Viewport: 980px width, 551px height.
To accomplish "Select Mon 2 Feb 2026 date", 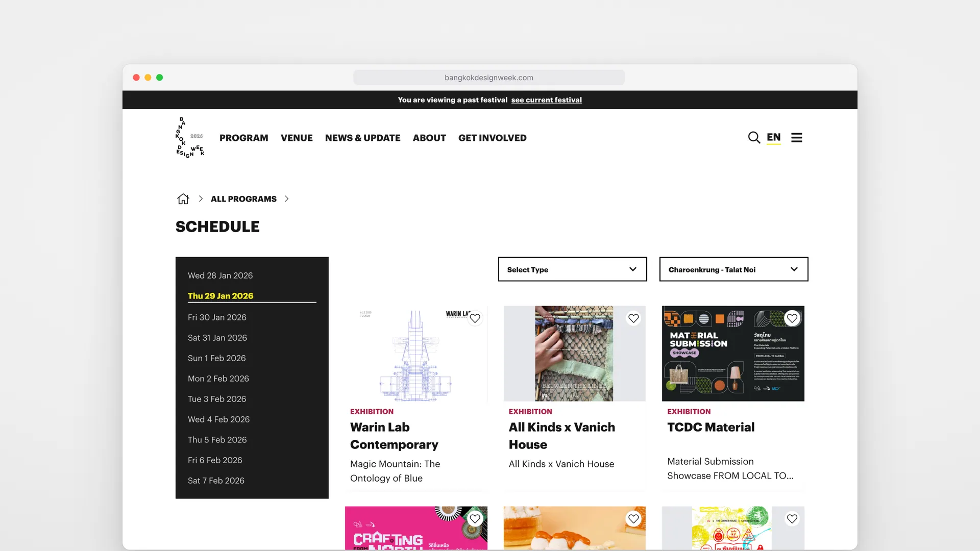I will pyautogui.click(x=218, y=379).
